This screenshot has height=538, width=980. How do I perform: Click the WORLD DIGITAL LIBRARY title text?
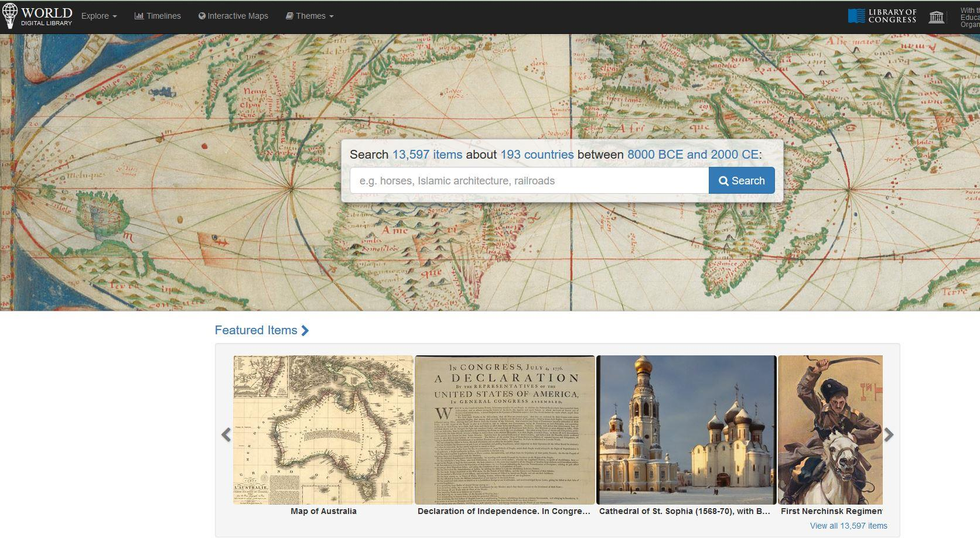47,16
